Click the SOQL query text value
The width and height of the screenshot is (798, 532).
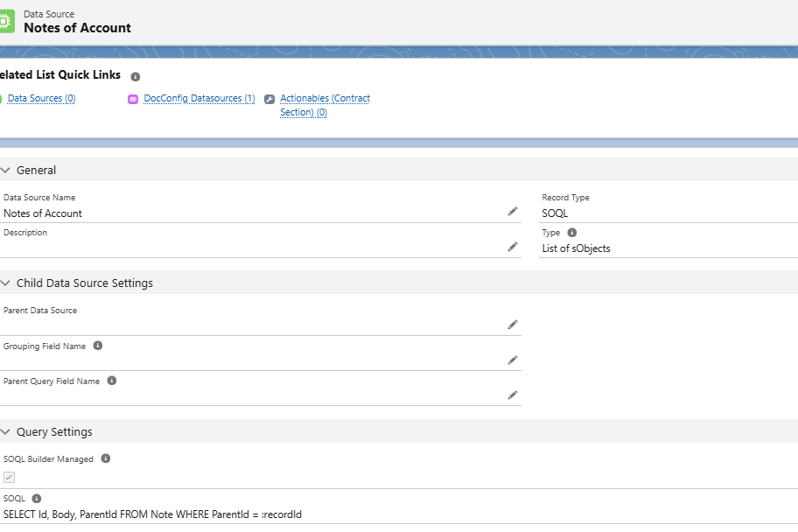tap(152, 514)
